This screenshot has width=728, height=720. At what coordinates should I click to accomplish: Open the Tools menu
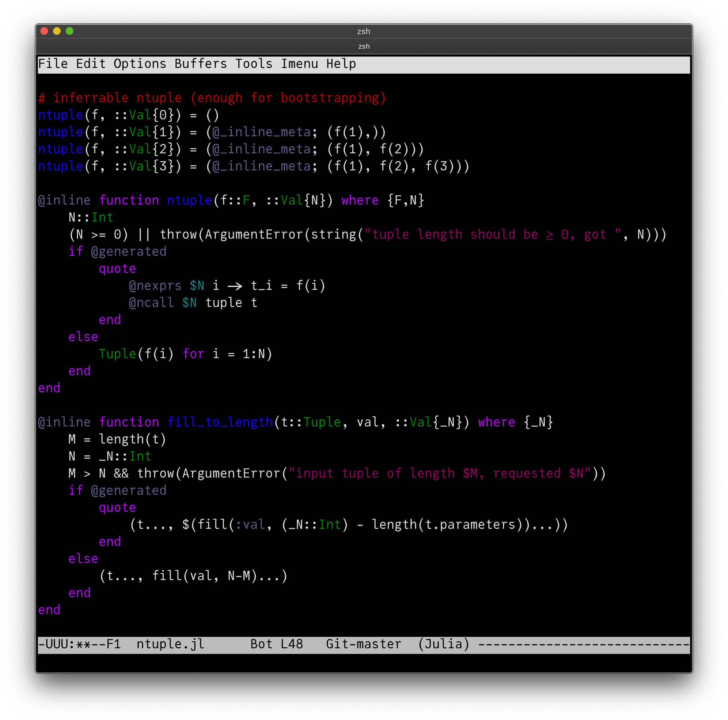254,64
